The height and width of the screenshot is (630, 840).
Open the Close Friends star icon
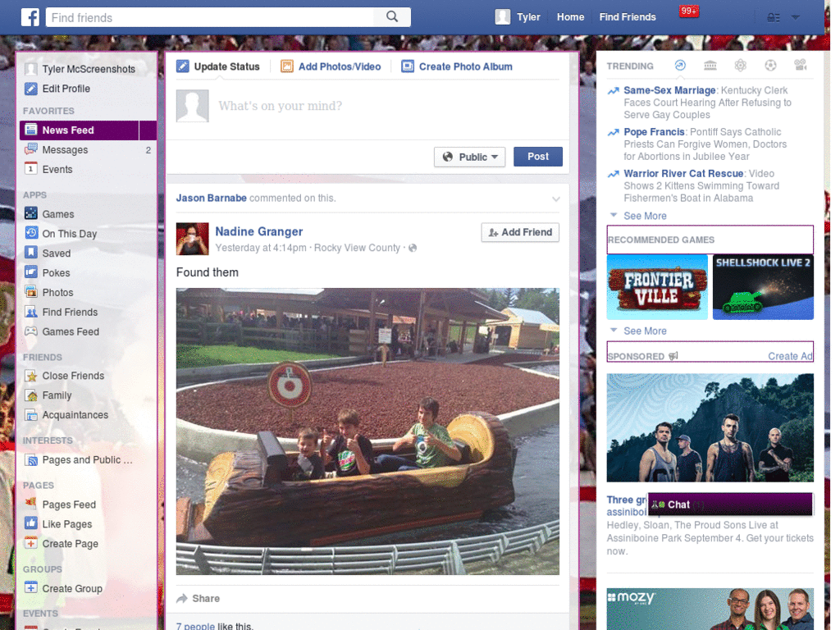click(31, 376)
